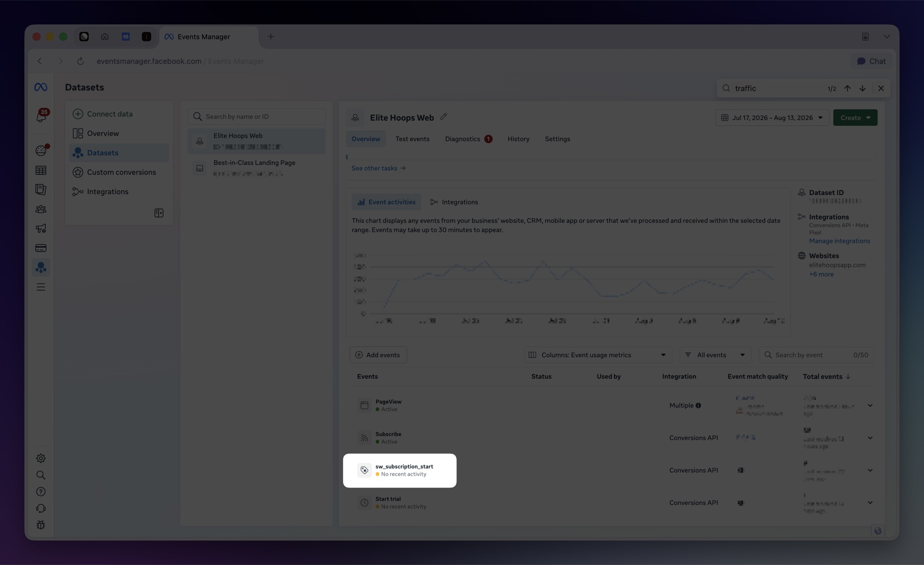Open the billing card icon

coord(41,248)
